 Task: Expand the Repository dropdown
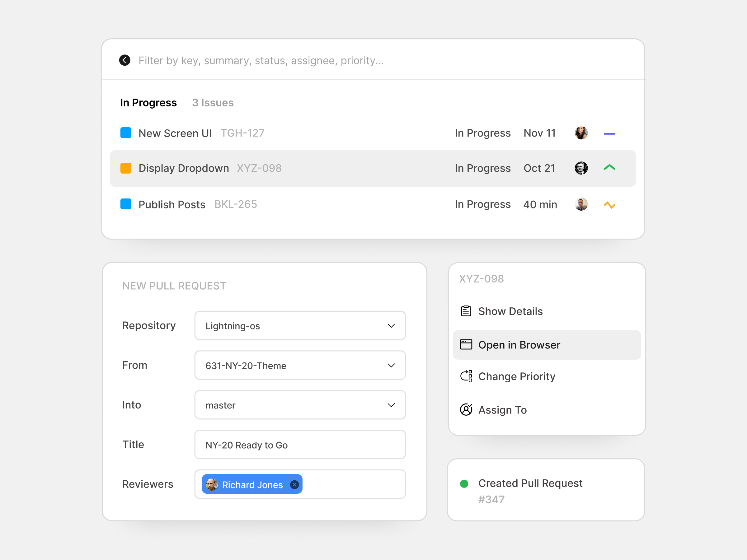click(391, 326)
